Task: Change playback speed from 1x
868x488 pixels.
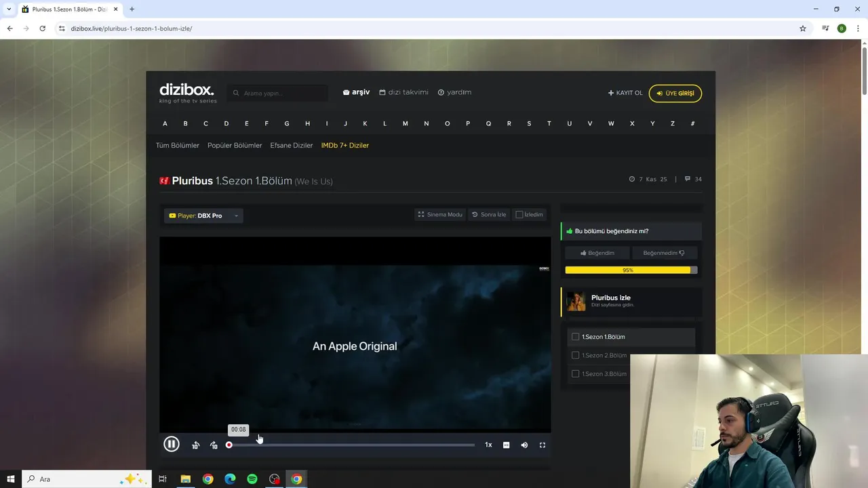Action: 488,445
